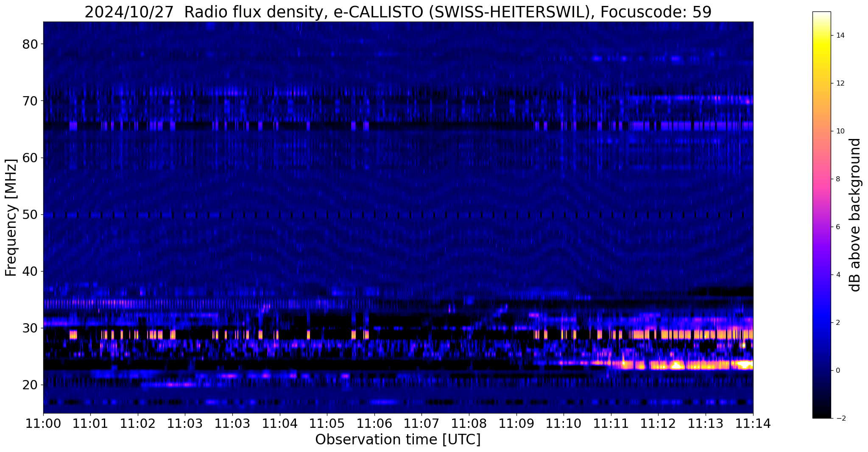Click the "11:11" time tick label
The width and height of the screenshot is (868, 452).
click(611, 423)
